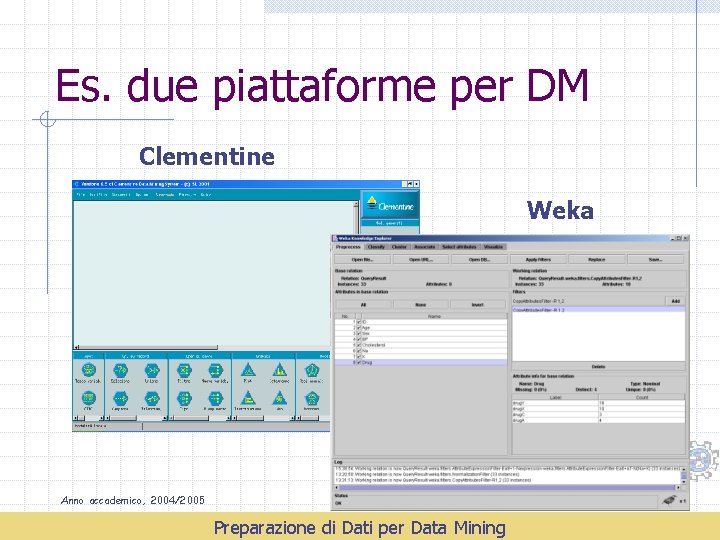Select the Cholesterol row in Weka attributes table
The image size is (720, 540).
421,345
